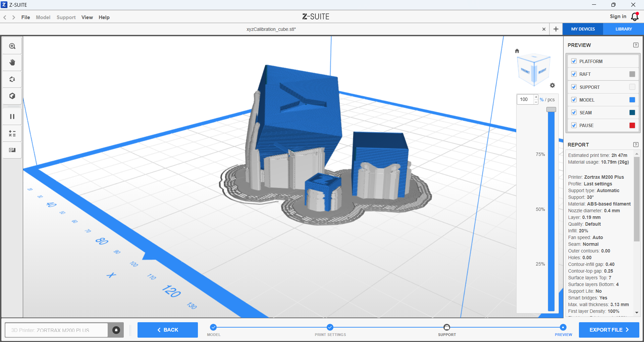The width and height of the screenshot is (644, 342).
Task: Click the BACK button
Action: pos(168,330)
